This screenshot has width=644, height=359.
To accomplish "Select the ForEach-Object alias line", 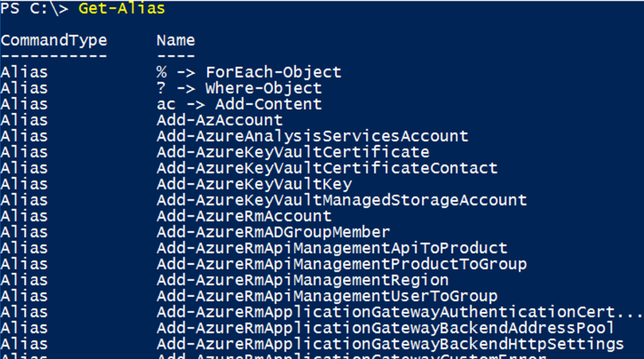I will pos(249,72).
